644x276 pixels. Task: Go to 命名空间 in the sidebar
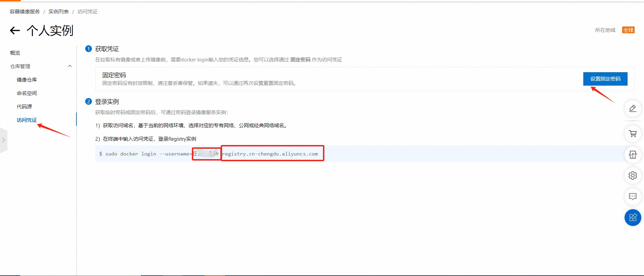pos(27,93)
